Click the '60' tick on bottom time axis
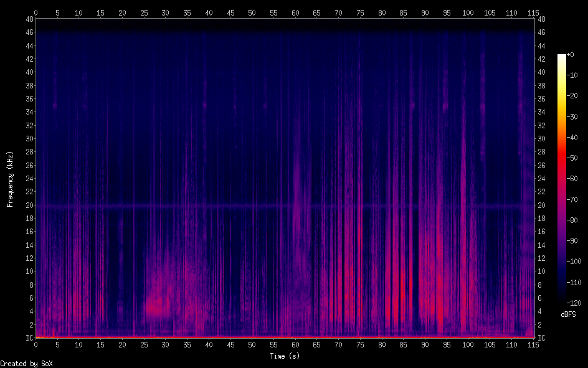The height and width of the screenshot is (368, 588). pyautogui.click(x=295, y=344)
